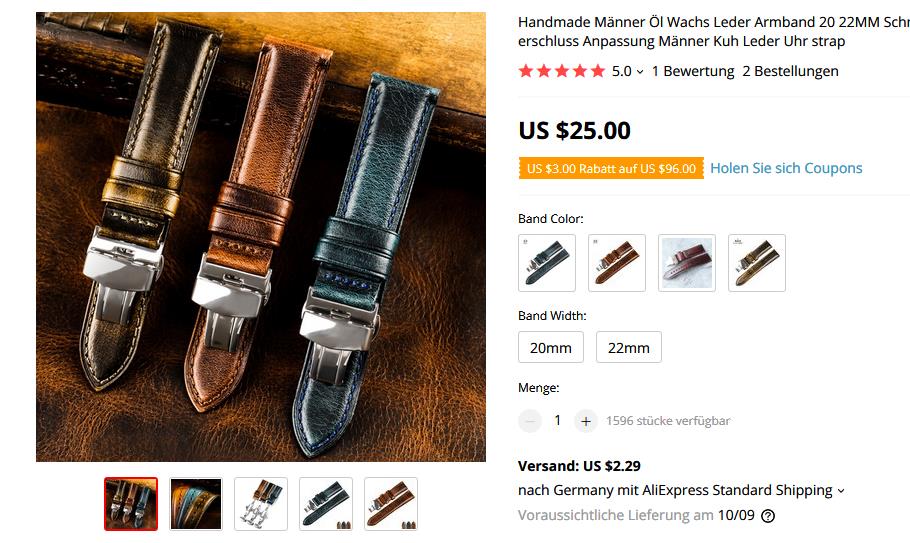Click the orange $3.00 Rabatt coupon tag

(x=611, y=169)
